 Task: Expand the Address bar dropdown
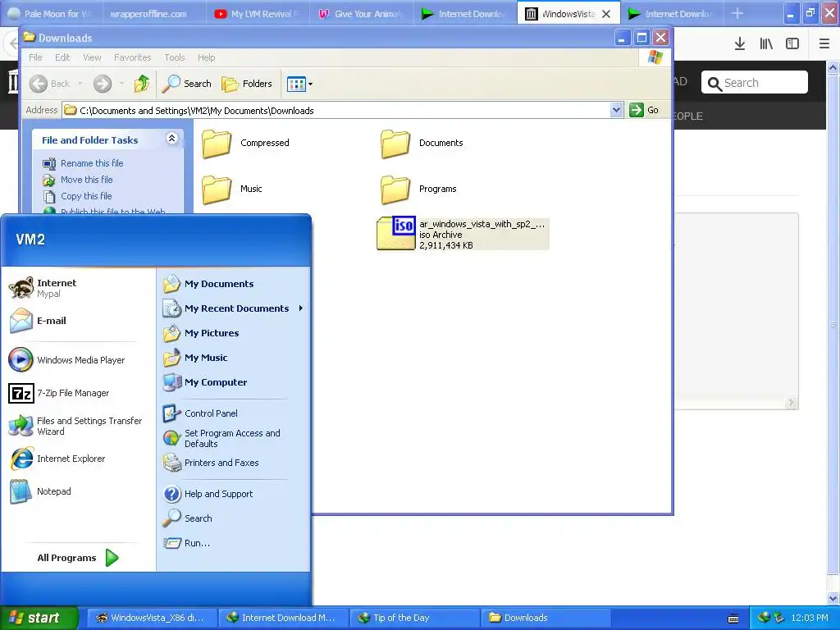point(616,111)
